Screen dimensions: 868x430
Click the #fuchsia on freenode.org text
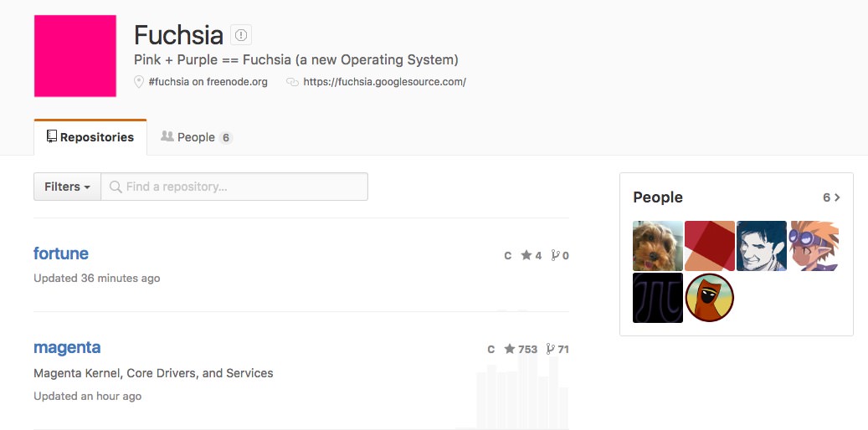(x=208, y=82)
